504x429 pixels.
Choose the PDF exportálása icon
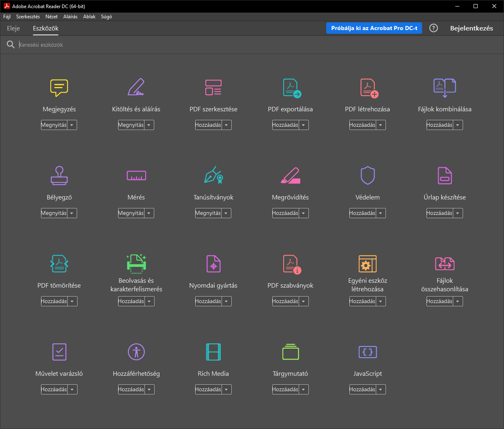[x=292, y=88]
